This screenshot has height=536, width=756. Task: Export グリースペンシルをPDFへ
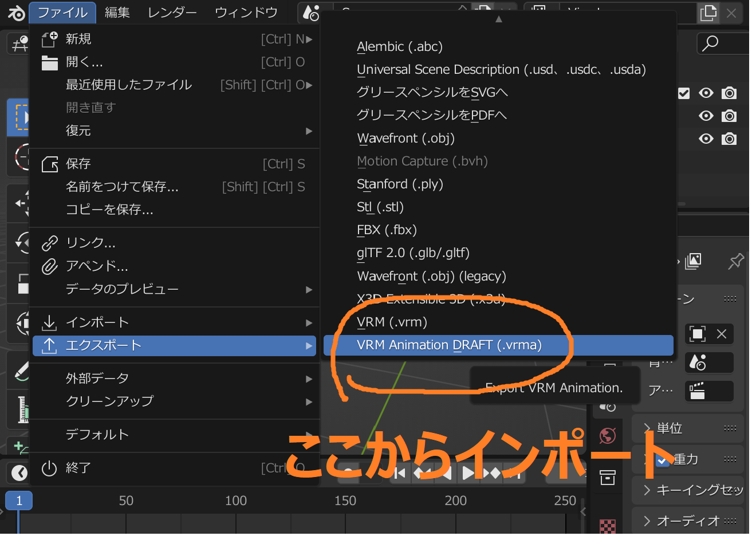coord(498,116)
